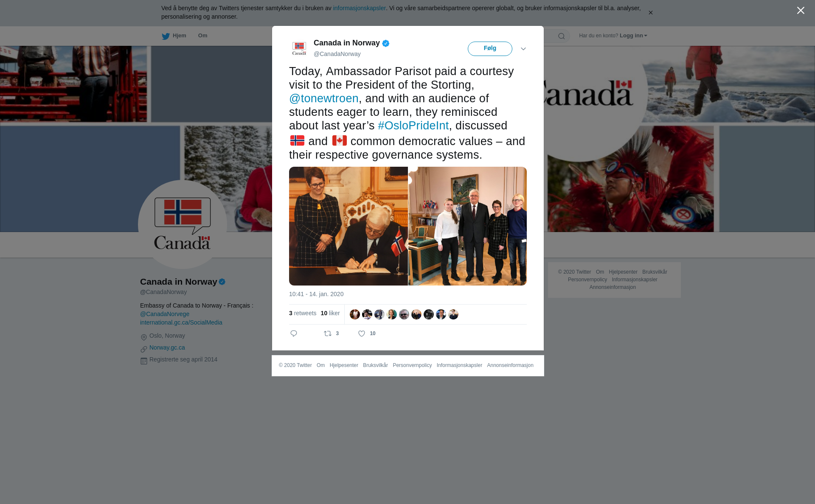The image size is (815, 504).
Task: Click first liker avatar in the row
Action: click(x=355, y=314)
